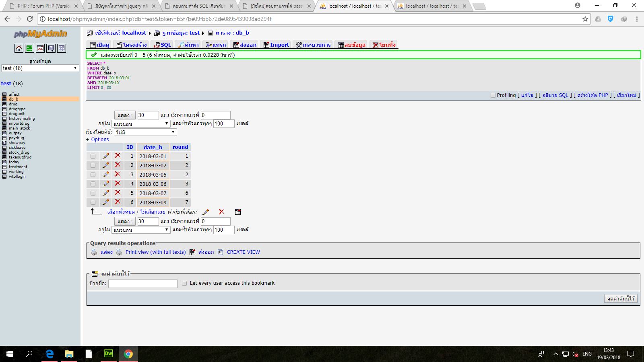Open the database selector showing test (18)

click(40, 68)
